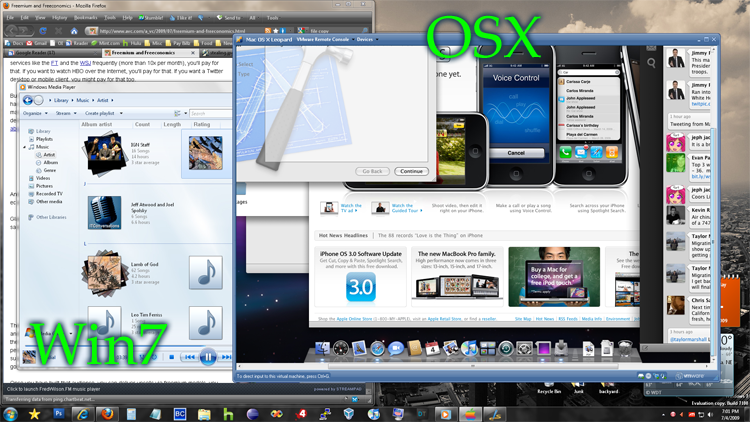Go back in Windows Media Player
Image resolution: width=750 pixels, height=422 pixels.
28,100
